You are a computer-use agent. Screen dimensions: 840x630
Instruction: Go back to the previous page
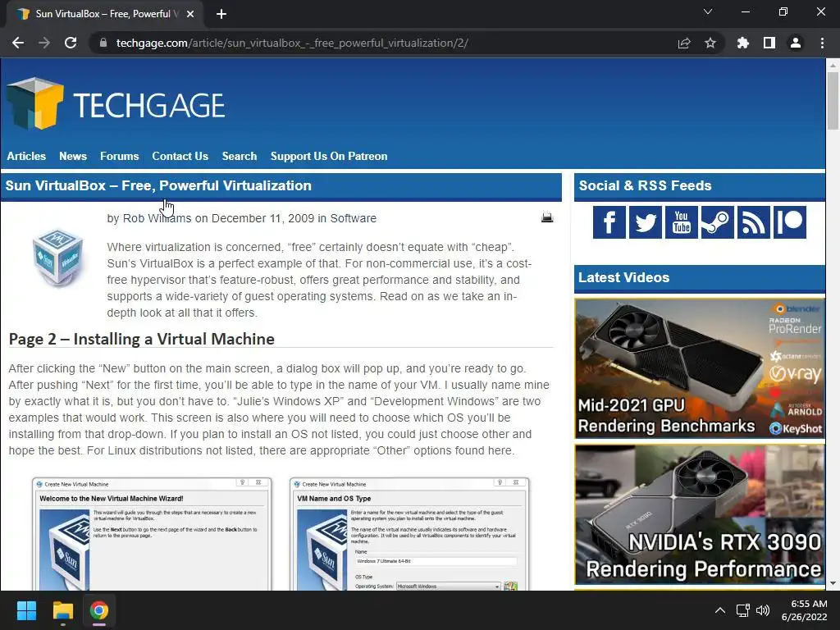[x=18, y=43]
